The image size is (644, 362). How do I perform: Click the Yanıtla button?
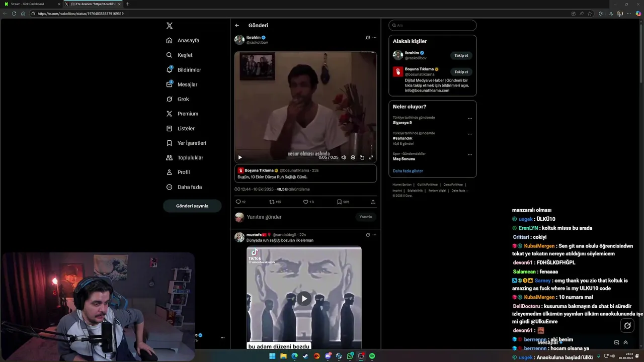click(366, 217)
